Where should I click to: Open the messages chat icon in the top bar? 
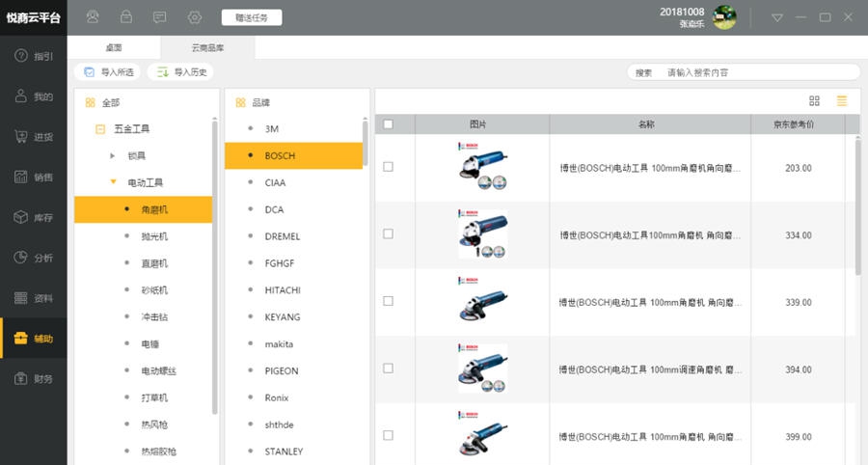[x=160, y=17]
